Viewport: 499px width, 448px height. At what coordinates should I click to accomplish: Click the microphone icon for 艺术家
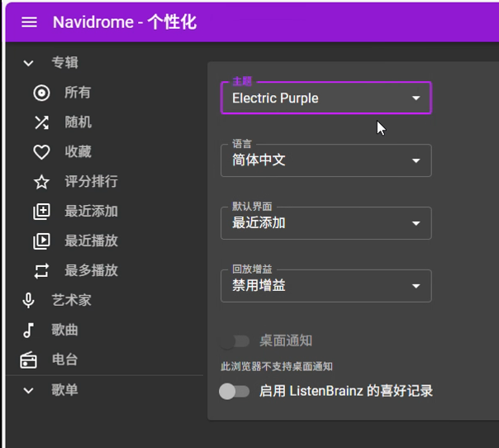28,300
